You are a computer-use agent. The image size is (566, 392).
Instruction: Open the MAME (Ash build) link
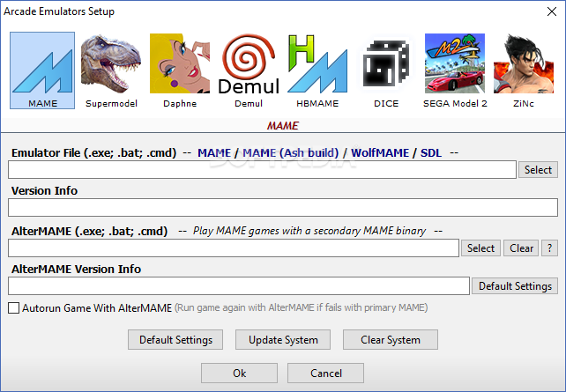(x=291, y=153)
